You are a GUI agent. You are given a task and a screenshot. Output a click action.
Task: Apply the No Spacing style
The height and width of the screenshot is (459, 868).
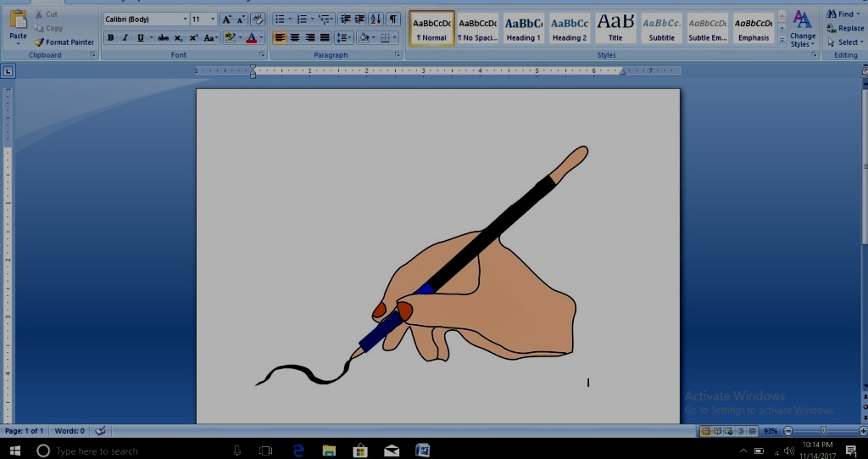[478, 28]
